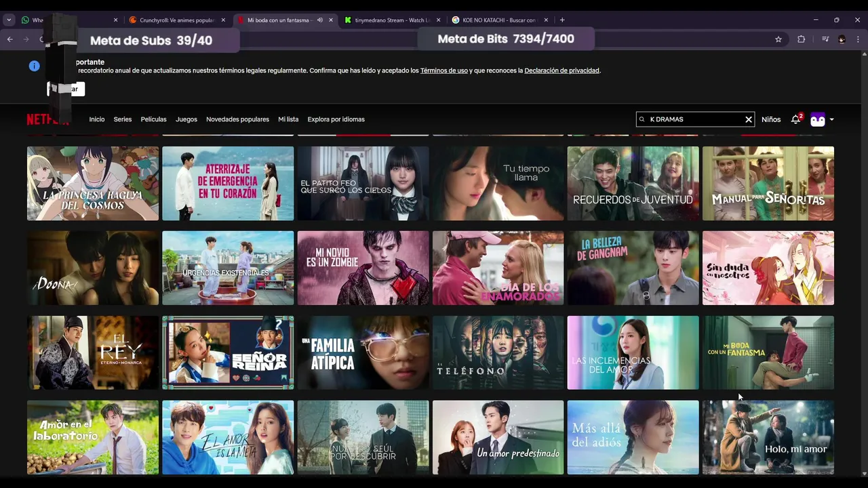Open the Series section
868x488 pixels.
(123, 119)
